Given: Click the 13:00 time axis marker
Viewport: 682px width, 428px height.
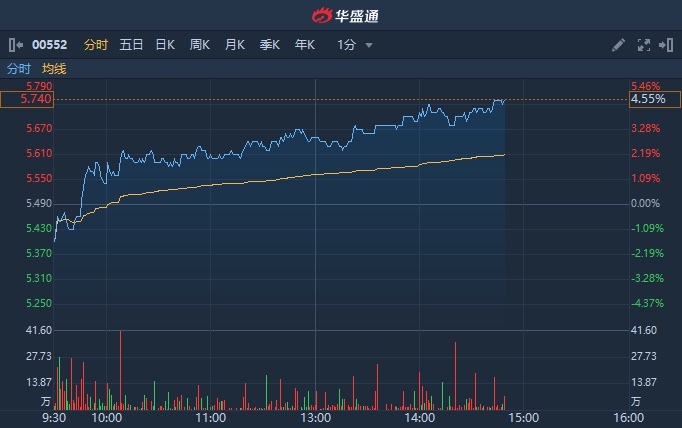Looking at the screenshot, I should coord(315,418).
